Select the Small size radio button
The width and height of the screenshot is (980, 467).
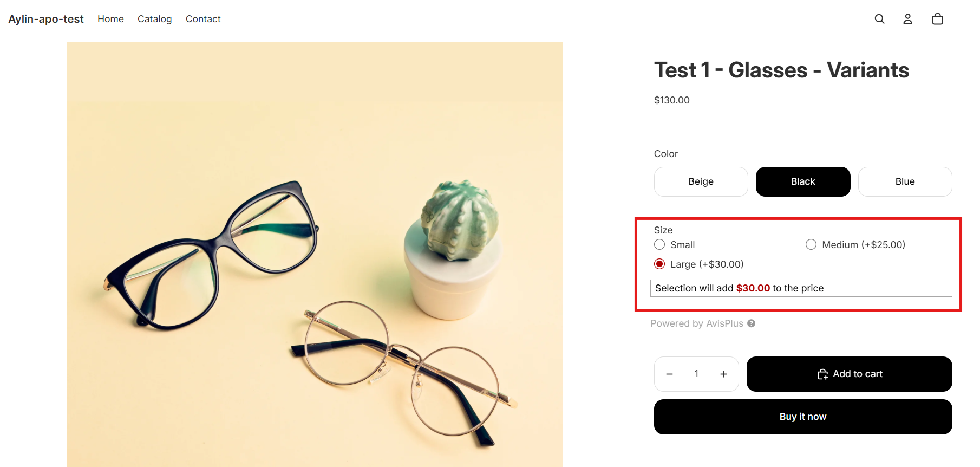point(659,244)
